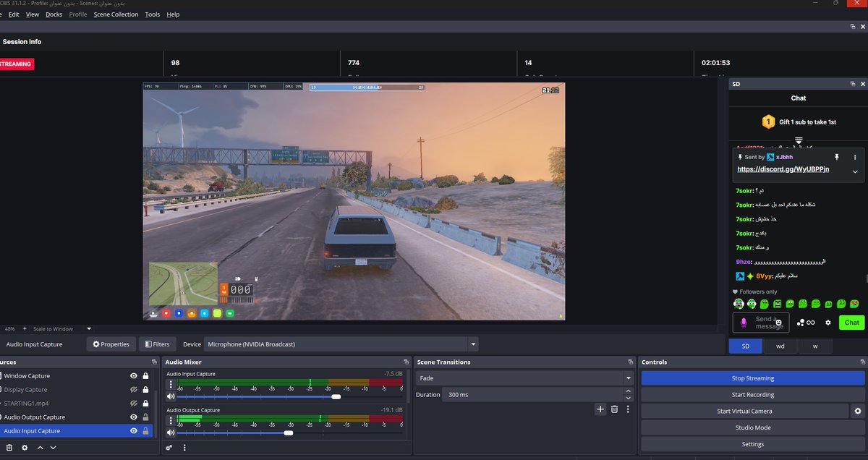The width and height of the screenshot is (868, 460).
Task: Open source properties gear in Sources toolbar
Action: tap(25, 448)
